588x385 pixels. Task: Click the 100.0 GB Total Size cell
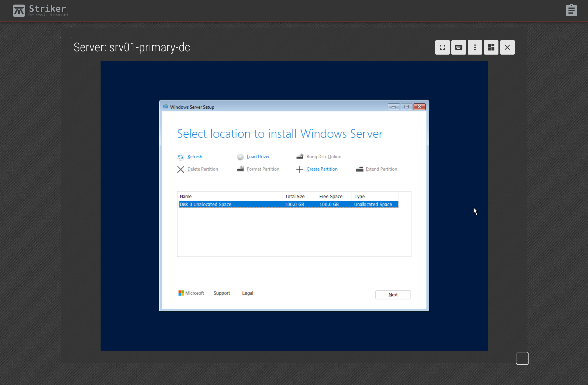click(294, 204)
